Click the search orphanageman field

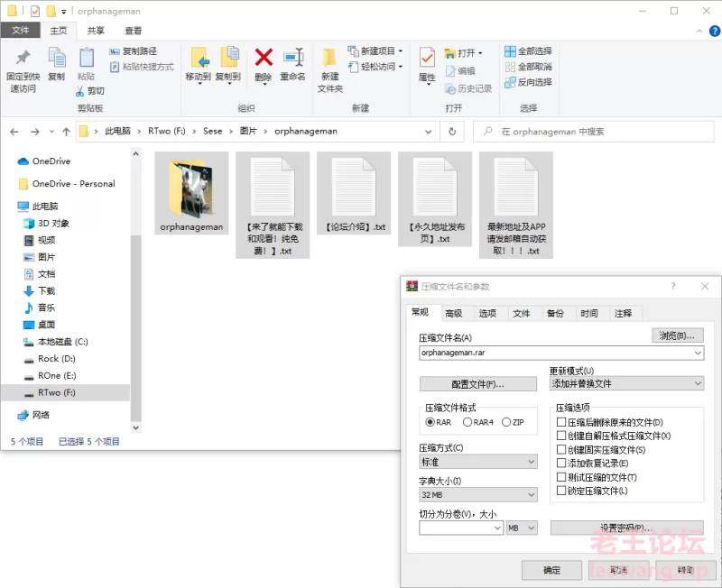click(x=594, y=132)
